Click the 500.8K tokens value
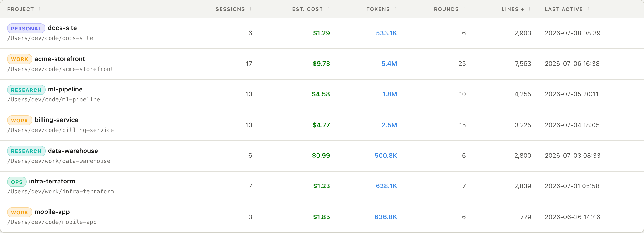The image size is (644, 233). click(386, 156)
